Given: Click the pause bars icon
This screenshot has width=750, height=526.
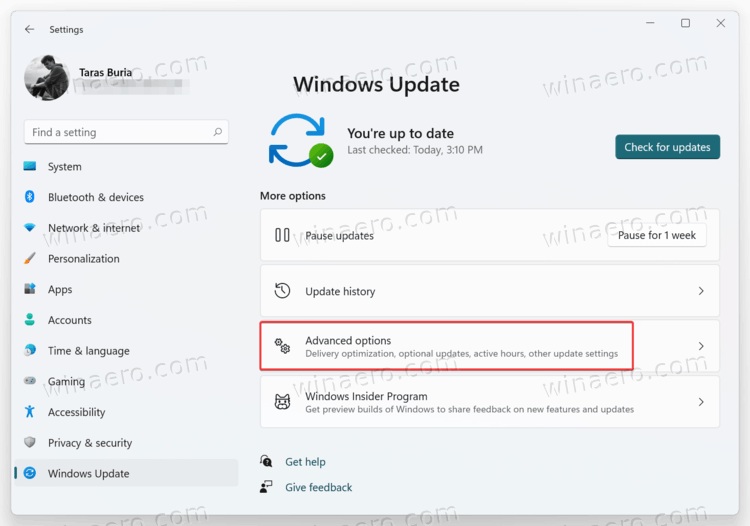Looking at the screenshot, I should (x=282, y=235).
